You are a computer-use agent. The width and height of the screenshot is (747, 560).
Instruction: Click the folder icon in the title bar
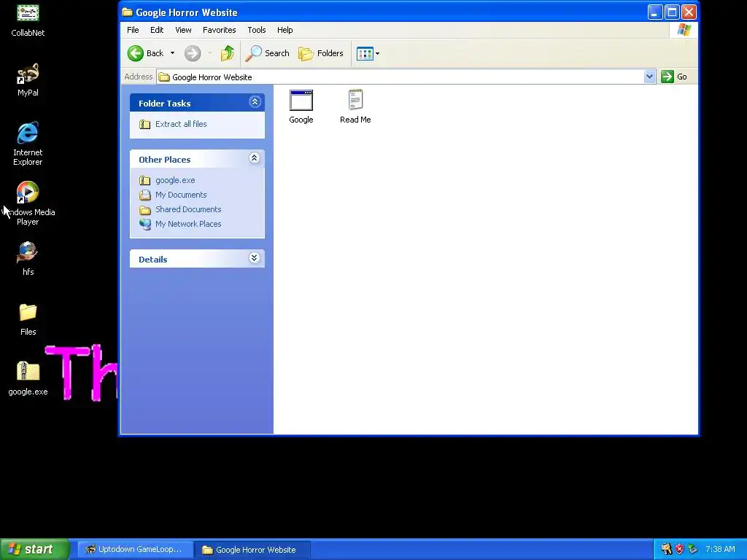pos(127,12)
